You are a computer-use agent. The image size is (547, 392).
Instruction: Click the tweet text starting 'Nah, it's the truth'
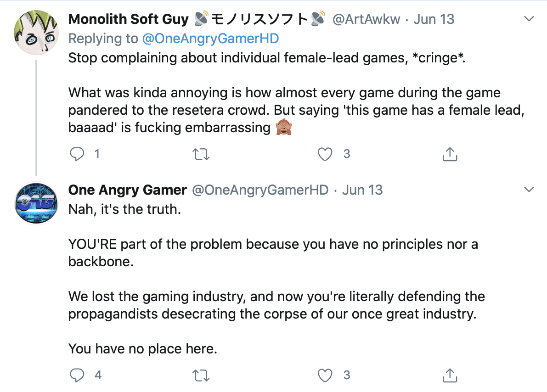124,209
